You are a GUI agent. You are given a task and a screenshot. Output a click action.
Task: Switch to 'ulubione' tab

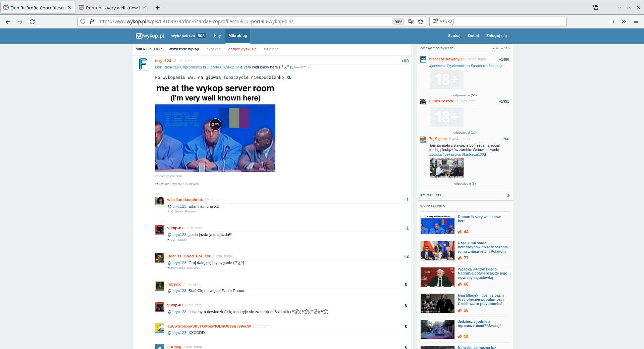pyautogui.click(x=271, y=49)
